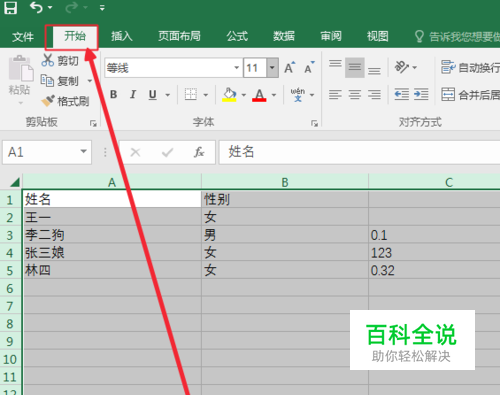
Task: Expand the font name list arrow
Action: (236, 68)
